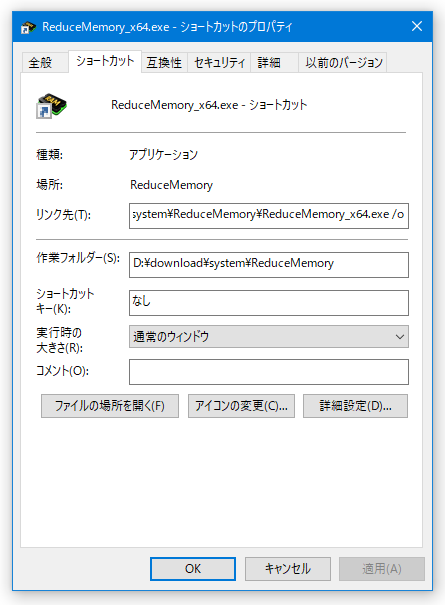Close the properties dialog with X
The width and height of the screenshot is (445, 605).
416,26
